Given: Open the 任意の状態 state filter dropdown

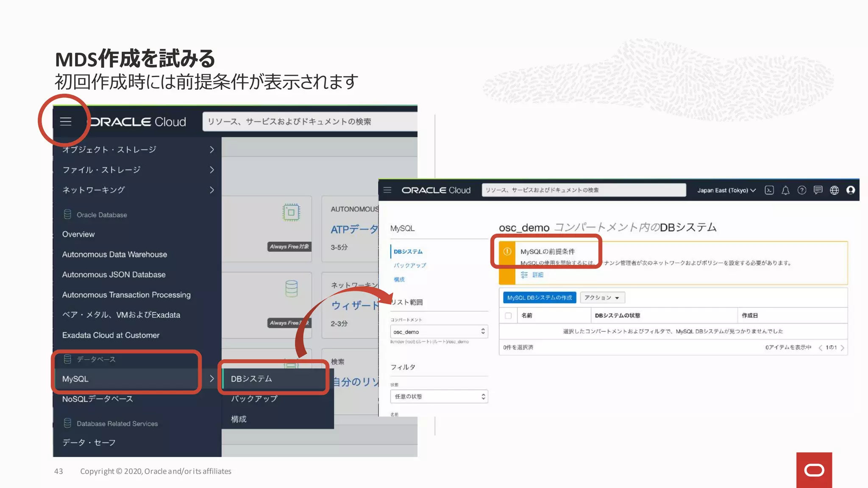Looking at the screenshot, I should pos(439,396).
